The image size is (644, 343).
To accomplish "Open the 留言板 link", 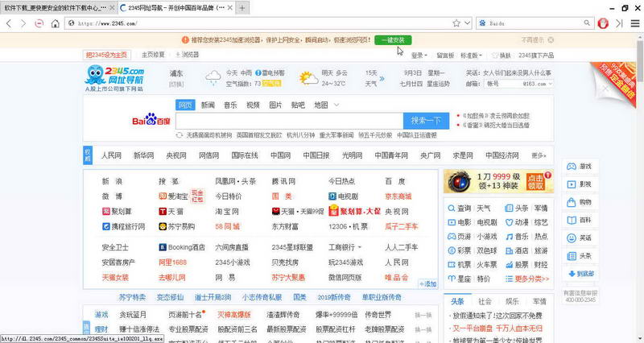I will [445, 55].
